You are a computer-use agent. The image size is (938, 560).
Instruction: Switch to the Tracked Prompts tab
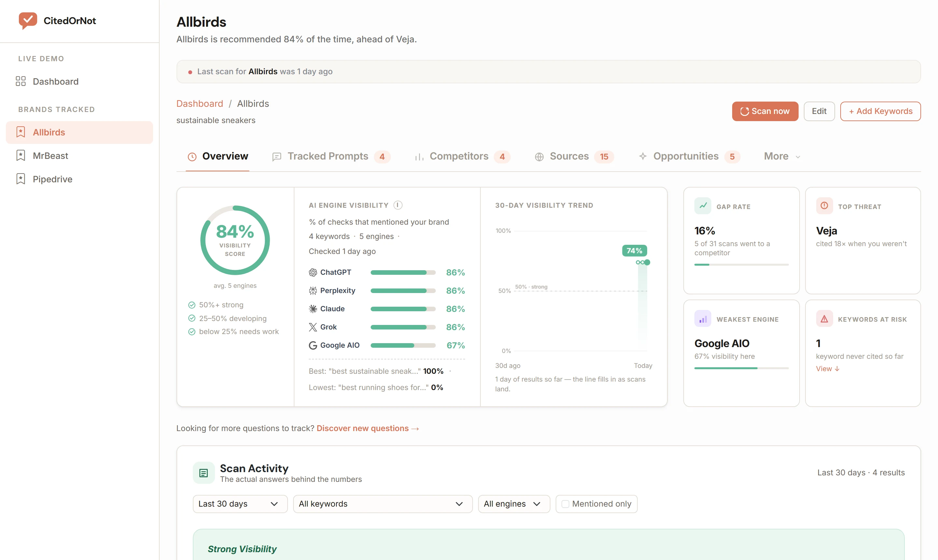pyautogui.click(x=331, y=156)
